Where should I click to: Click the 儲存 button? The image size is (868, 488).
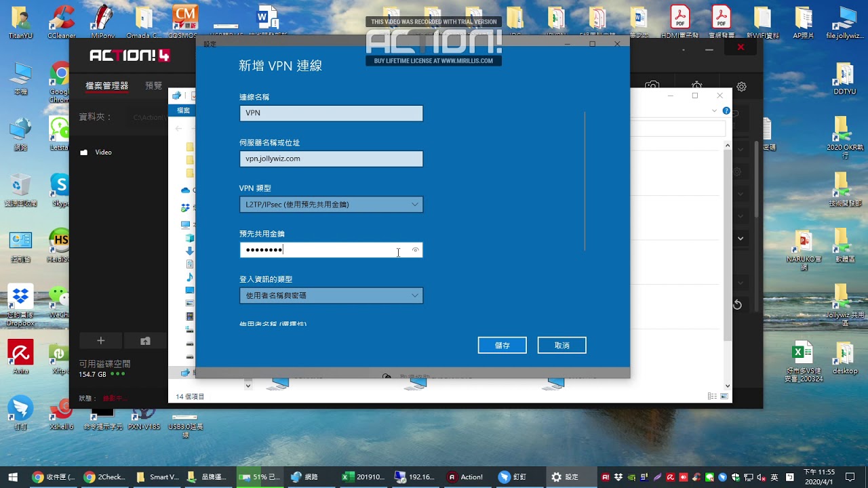pyautogui.click(x=502, y=345)
